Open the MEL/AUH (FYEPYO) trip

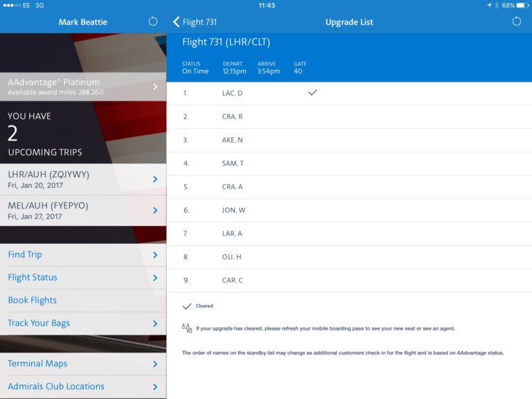(x=83, y=211)
